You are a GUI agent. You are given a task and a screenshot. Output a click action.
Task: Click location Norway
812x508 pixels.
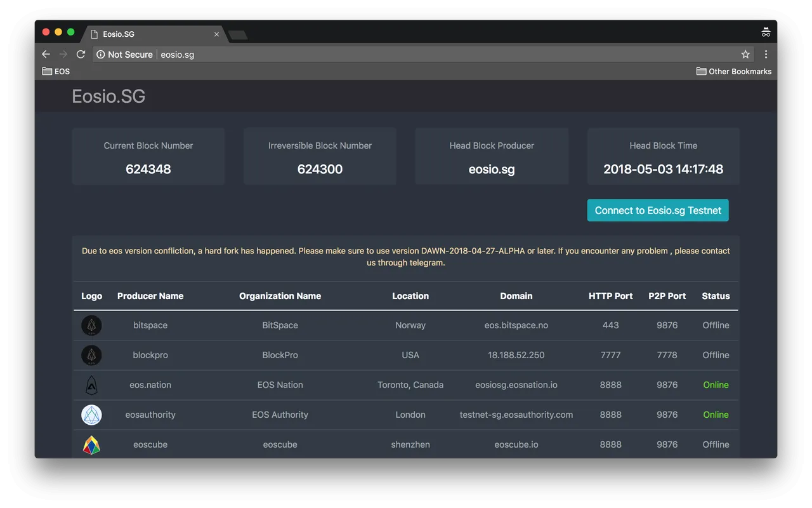click(410, 325)
